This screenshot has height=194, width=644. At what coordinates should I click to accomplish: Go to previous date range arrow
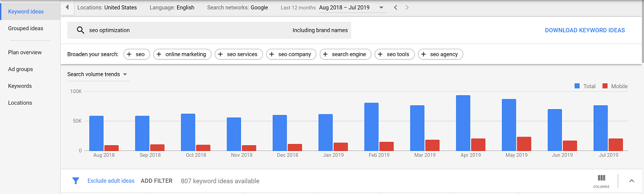click(396, 8)
